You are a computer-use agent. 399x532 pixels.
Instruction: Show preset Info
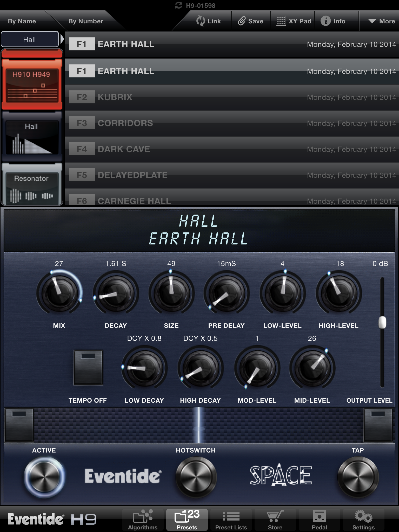pyautogui.click(x=333, y=21)
